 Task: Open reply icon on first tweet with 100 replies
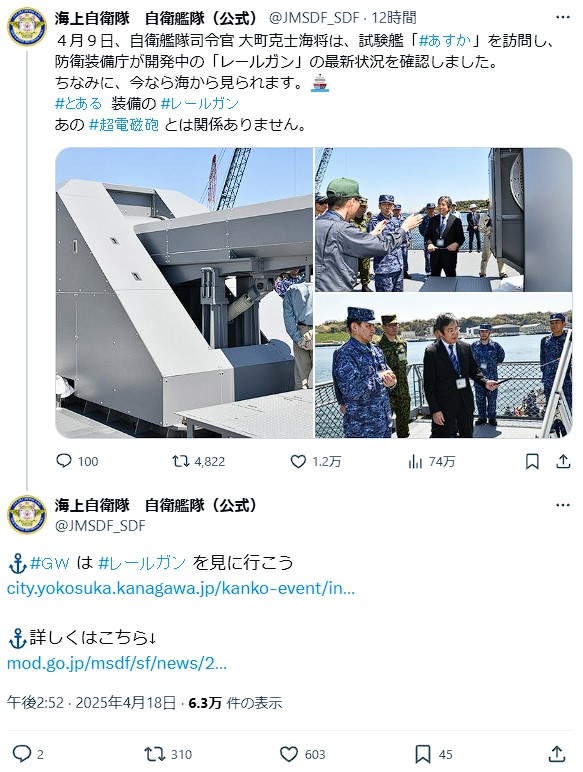tap(64, 461)
